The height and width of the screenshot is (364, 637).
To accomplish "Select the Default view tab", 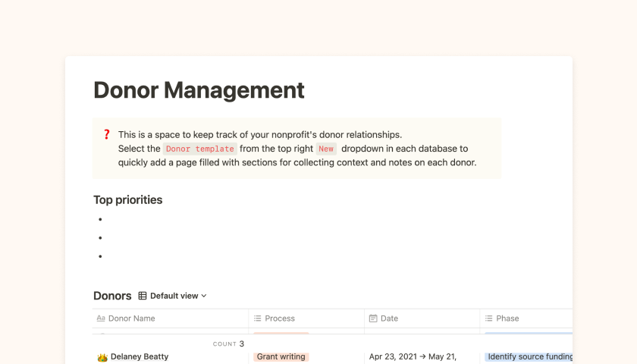I will [174, 296].
